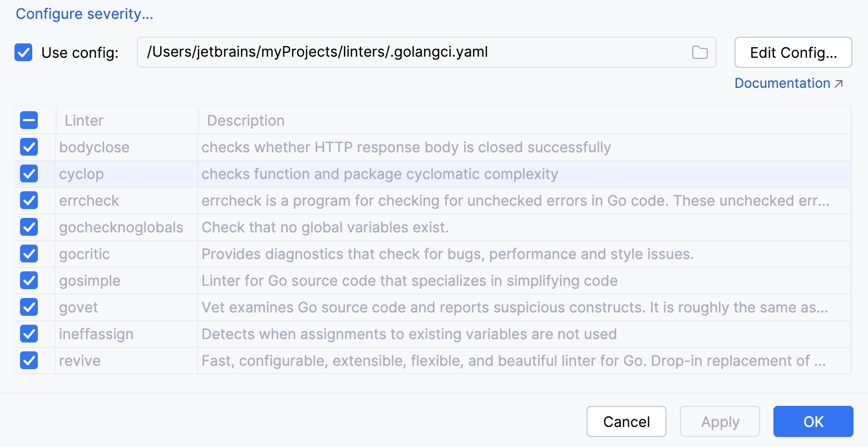Uncheck the bodyclose linter
868x447 pixels.
pos(29,147)
